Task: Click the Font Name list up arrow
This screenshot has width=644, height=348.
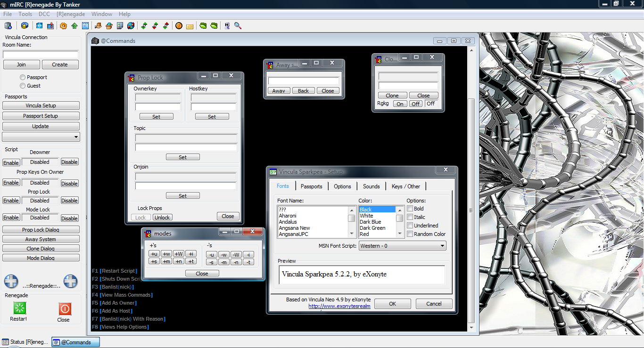Action: 352,210
